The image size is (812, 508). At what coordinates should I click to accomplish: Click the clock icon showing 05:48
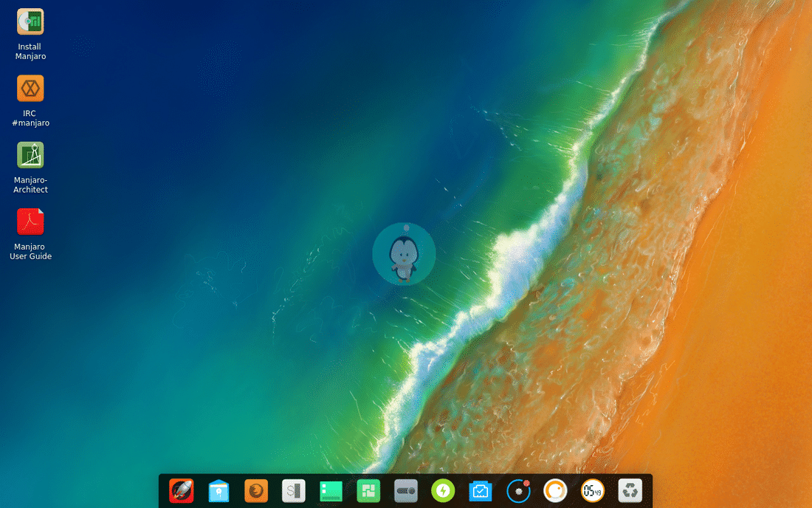(x=593, y=490)
